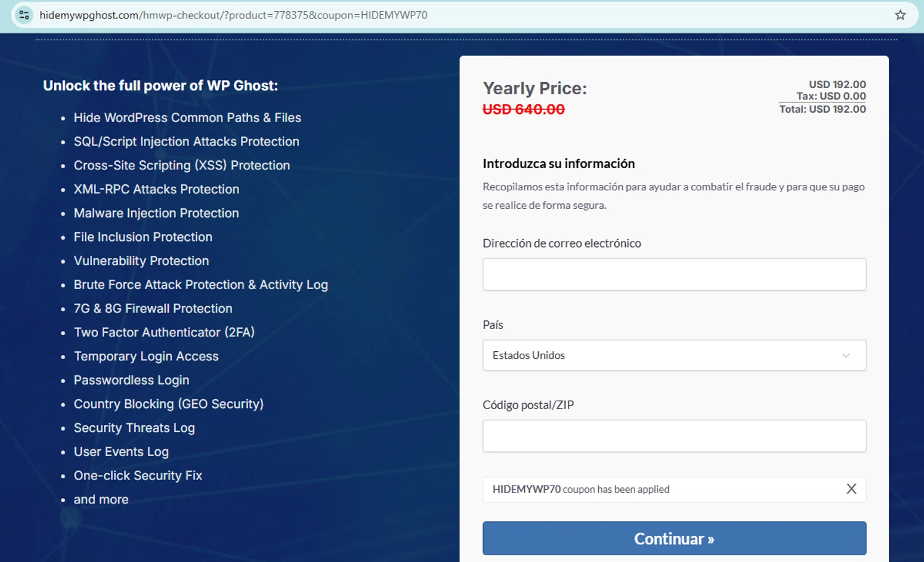Image resolution: width=924 pixels, height=562 pixels.
Task: Click 'Brute Force Attack Protection & Activity Log'
Action: pos(201,285)
